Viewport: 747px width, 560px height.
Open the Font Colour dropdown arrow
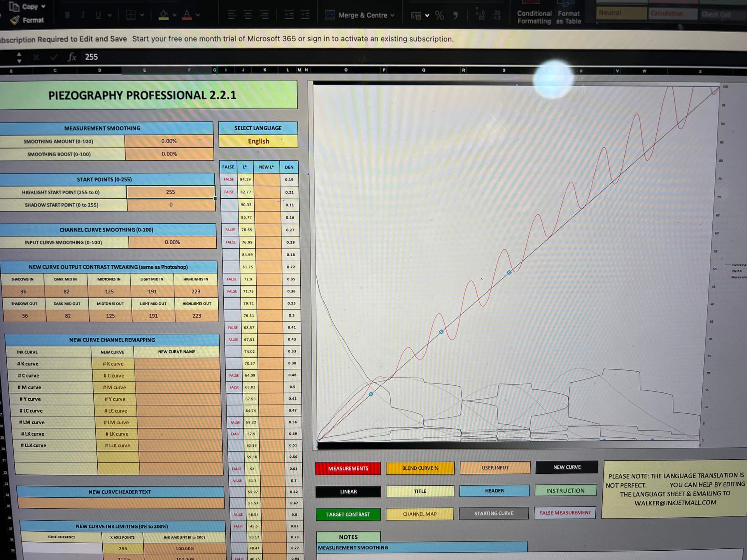tap(198, 16)
